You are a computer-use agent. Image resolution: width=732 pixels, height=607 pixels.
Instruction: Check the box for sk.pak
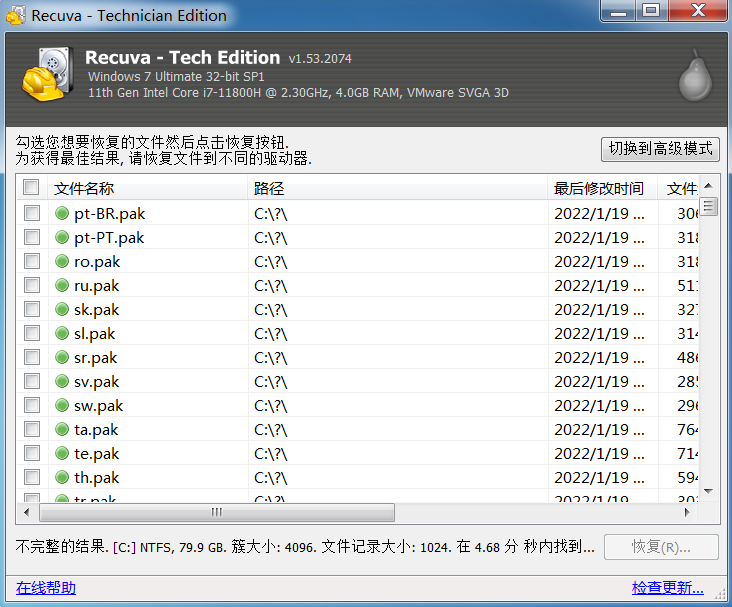click(32, 309)
